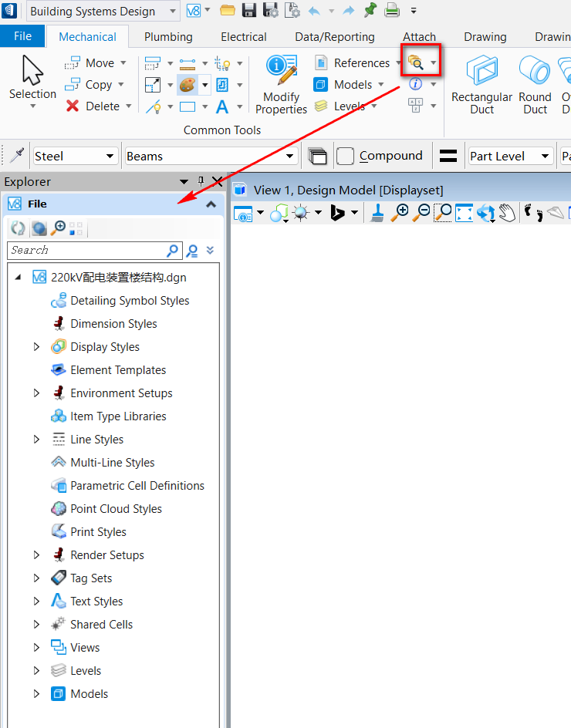Click the Update View brush icon
The height and width of the screenshot is (728, 571).
click(x=378, y=213)
